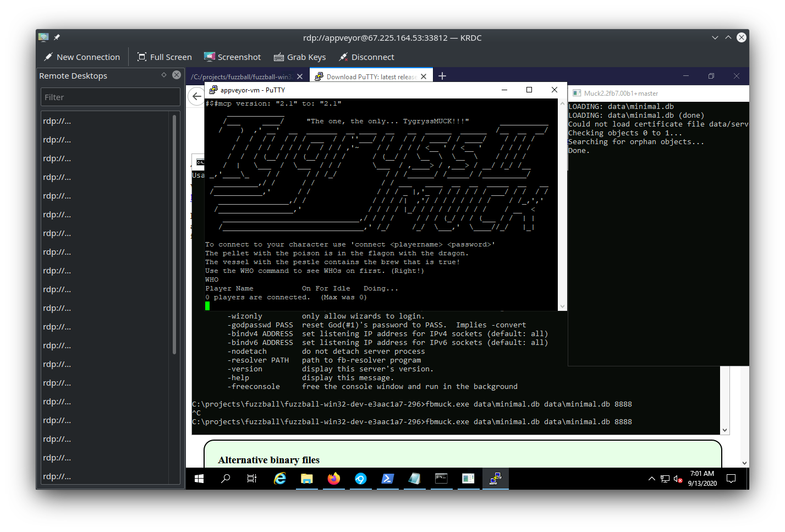Viewport: 785px width, 532px height.
Task: Close the Remote Desktops side panel
Action: point(177,75)
